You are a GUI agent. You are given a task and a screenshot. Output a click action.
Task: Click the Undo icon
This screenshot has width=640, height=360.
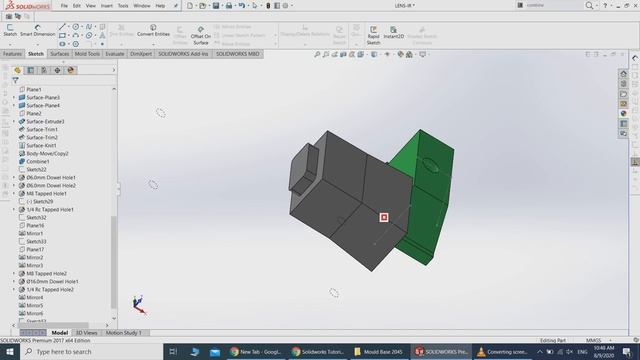coord(242,6)
